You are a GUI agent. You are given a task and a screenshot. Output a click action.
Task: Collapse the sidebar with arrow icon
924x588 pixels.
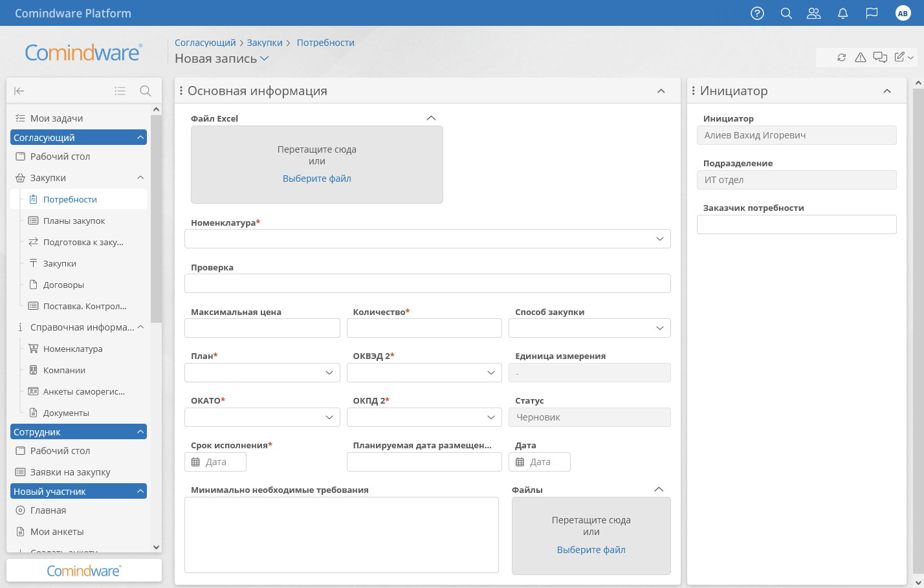pyautogui.click(x=19, y=91)
